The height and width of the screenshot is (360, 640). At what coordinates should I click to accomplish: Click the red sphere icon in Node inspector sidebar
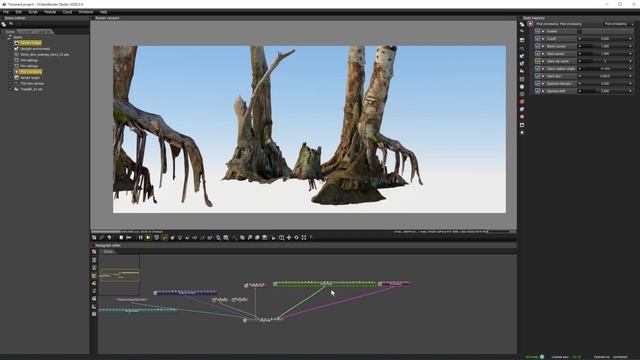click(x=522, y=102)
